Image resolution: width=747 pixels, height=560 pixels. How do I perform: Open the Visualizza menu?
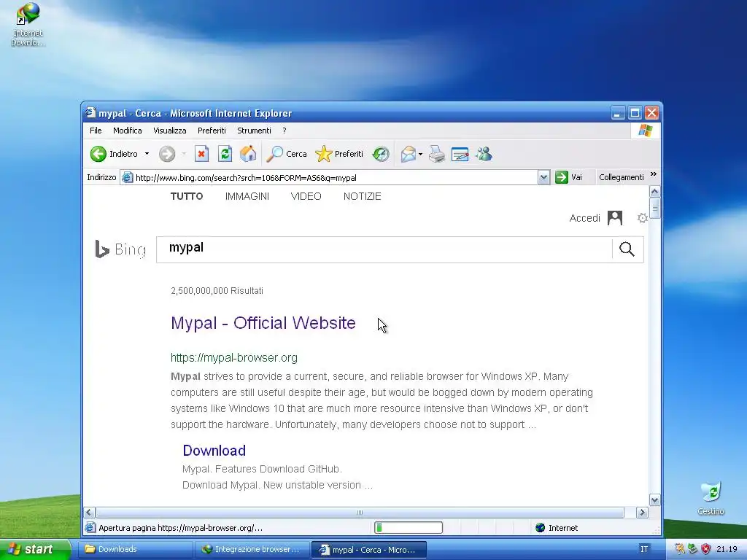tap(169, 131)
